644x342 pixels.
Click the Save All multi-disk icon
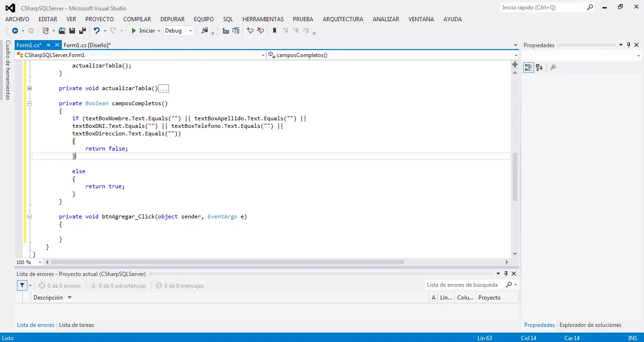click(x=82, y=31)
